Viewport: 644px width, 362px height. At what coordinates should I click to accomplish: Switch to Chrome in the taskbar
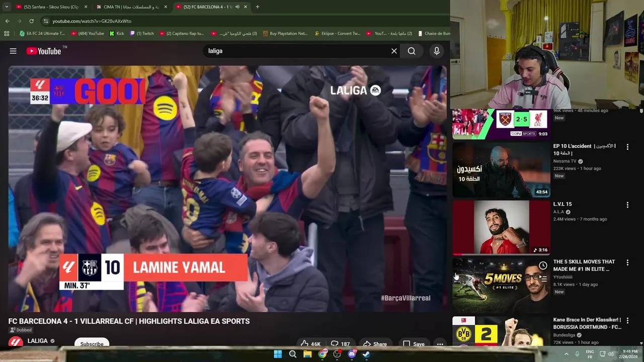322,354
